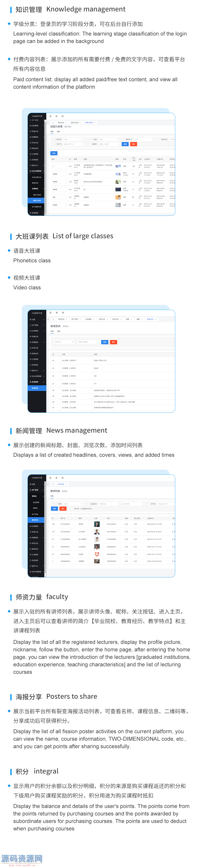197x868 pixels.
Task: Click 关键字 input field in video class screenshot
Action: (x=108, y=144)
